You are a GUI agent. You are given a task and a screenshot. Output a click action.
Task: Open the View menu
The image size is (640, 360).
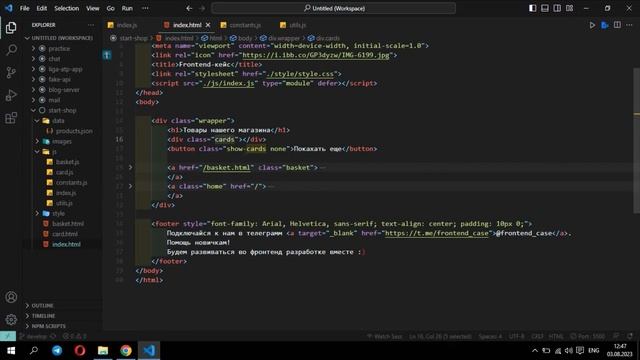[x=93, y=8]
